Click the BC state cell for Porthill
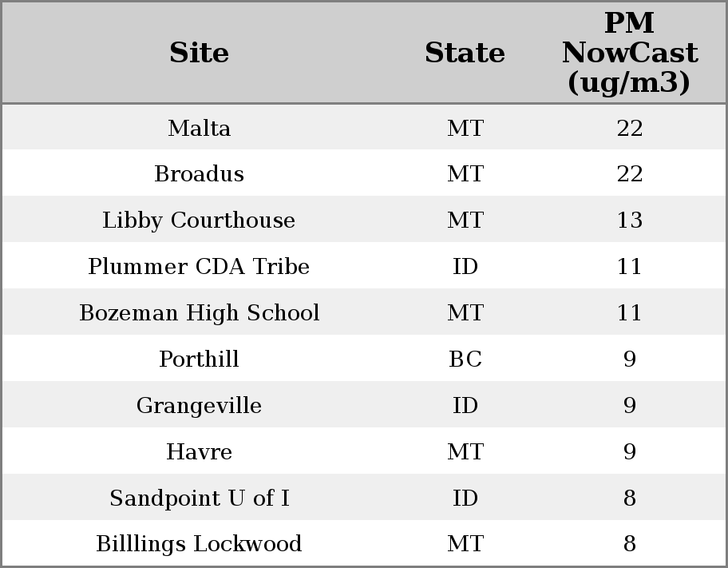This screenshot has height=568, width=728. [x=465, y=359]
